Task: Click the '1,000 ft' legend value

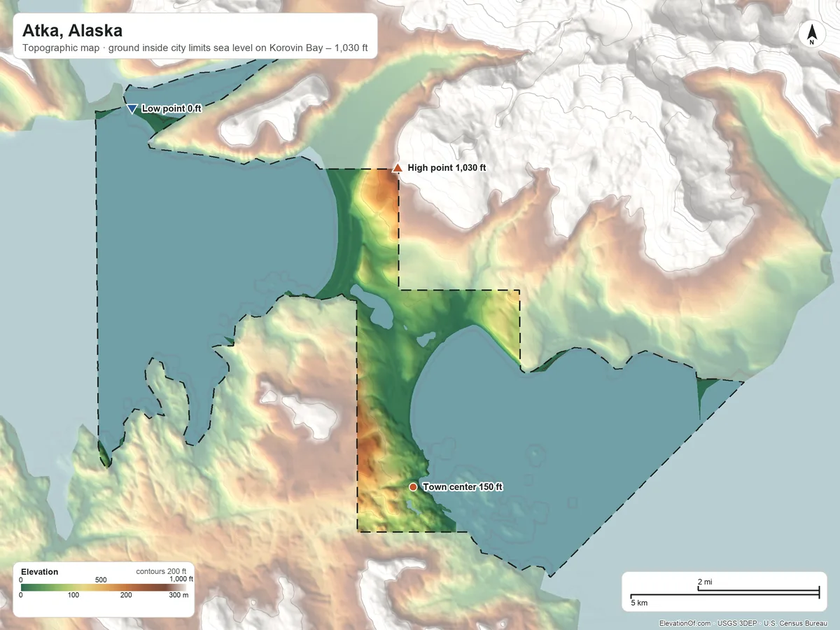Action: click(181, 580)
